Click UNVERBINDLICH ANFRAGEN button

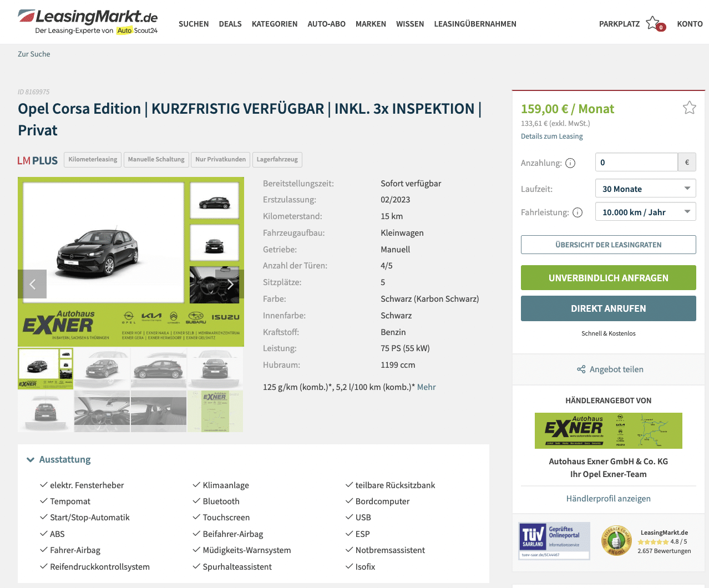coord(608,278)
